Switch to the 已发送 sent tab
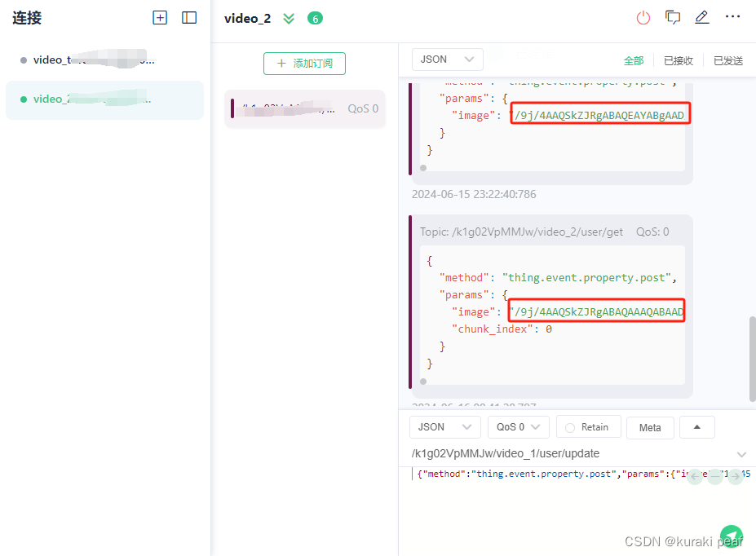The height and width of the screenshot is (556, 756). 728,60
